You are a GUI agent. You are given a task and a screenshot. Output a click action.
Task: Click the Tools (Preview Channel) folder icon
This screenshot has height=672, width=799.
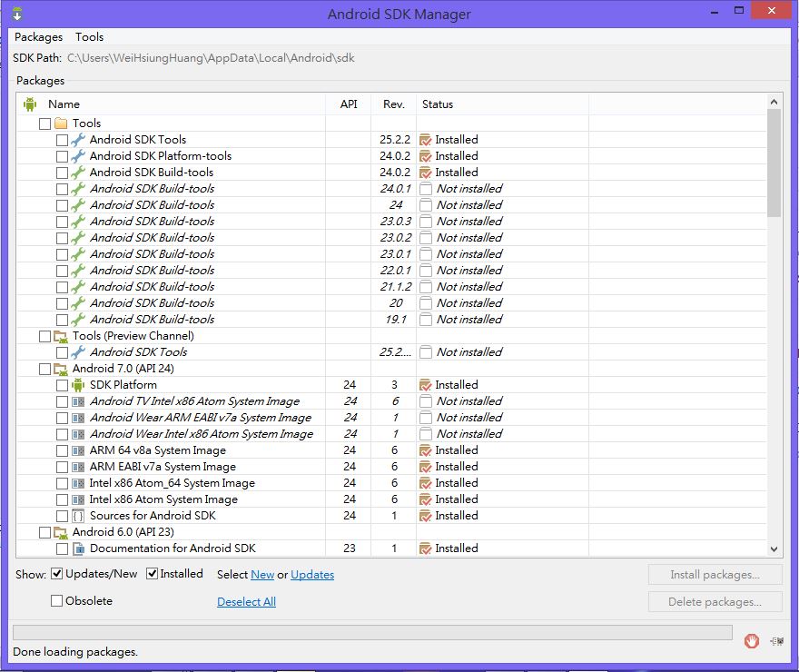61,336
